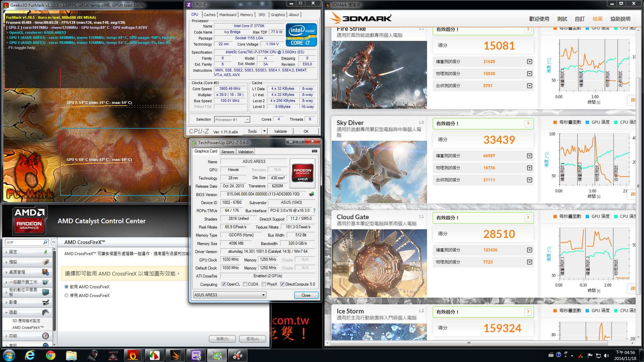
Task: Switch to FurMark in the taskbar
Action: tap(133, 355)
